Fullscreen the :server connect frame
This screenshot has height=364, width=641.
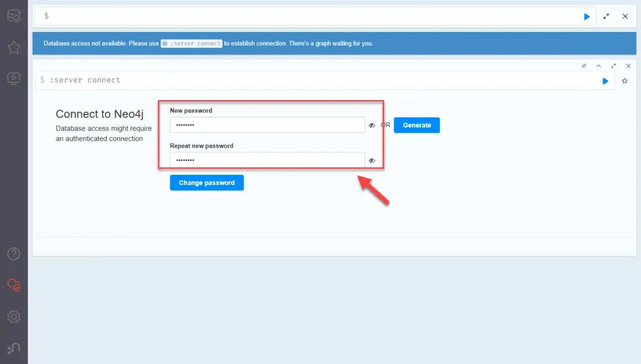click(x=614, y=66)
